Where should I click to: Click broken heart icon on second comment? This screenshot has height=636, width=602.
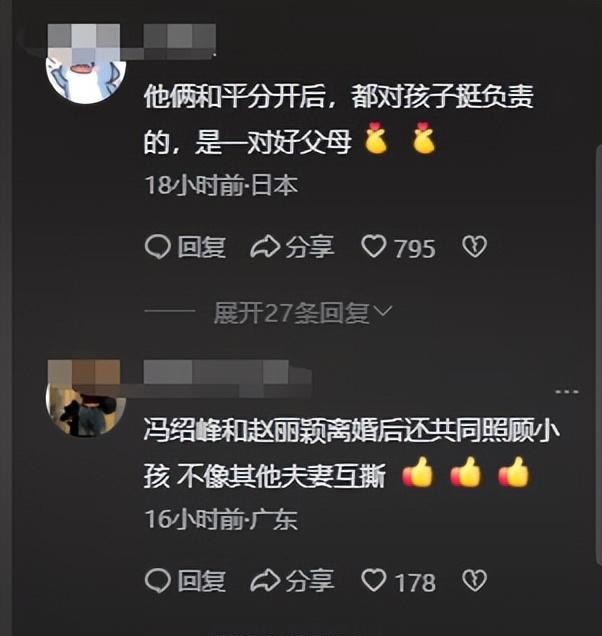474,581
